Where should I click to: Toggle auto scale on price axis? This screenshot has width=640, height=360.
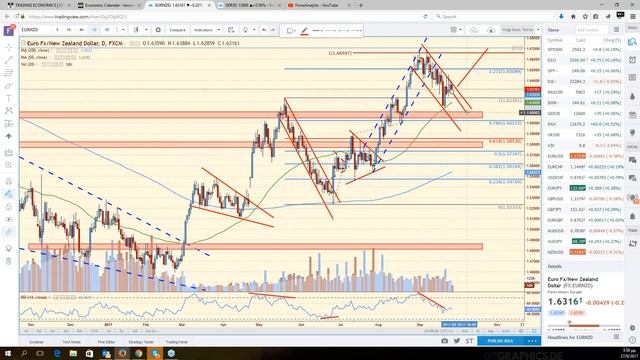[x=506, y=331]
